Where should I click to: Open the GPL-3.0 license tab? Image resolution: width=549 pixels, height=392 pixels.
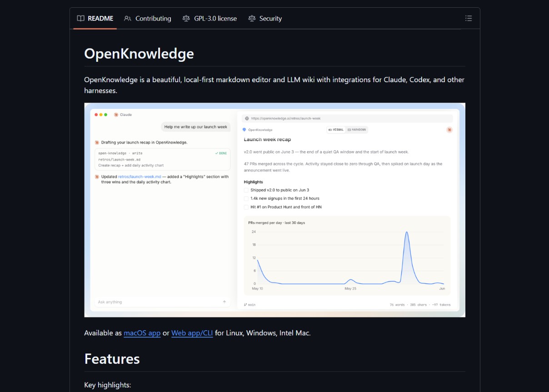click(210, 19)
